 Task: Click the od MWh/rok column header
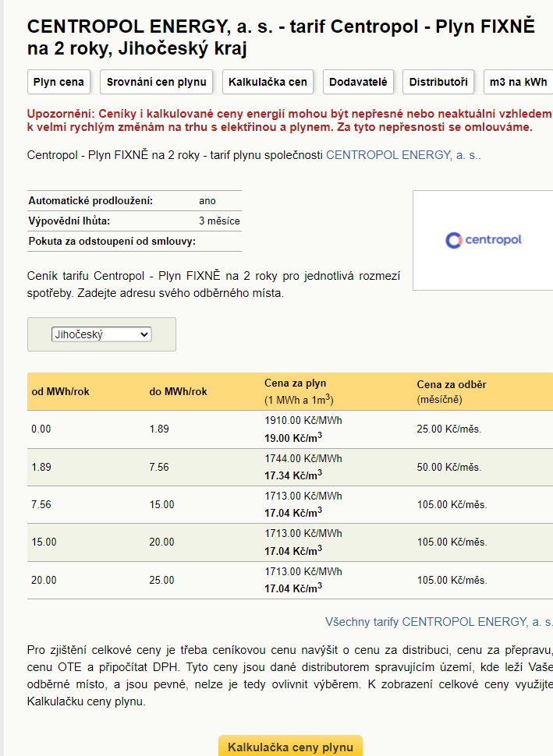point(61,391)
